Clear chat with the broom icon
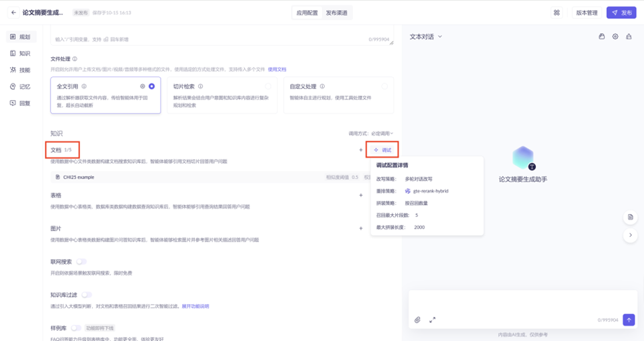644x341 pixels. 629,36
